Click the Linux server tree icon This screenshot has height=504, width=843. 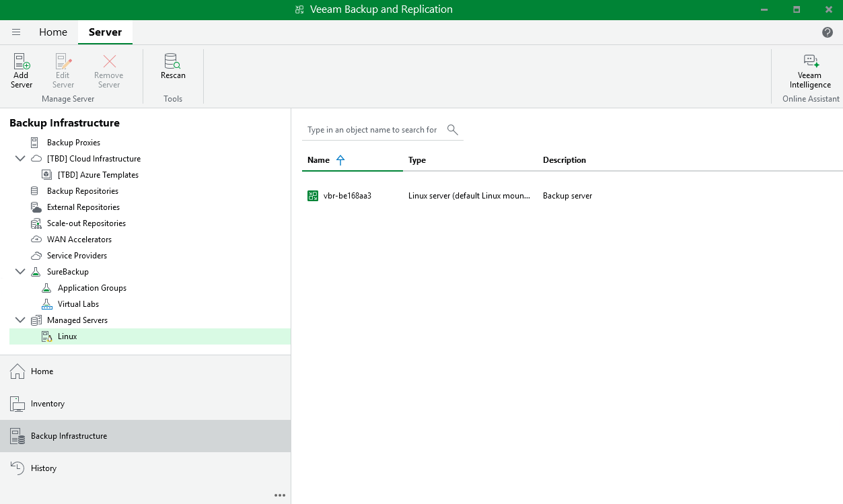[46, 336]
